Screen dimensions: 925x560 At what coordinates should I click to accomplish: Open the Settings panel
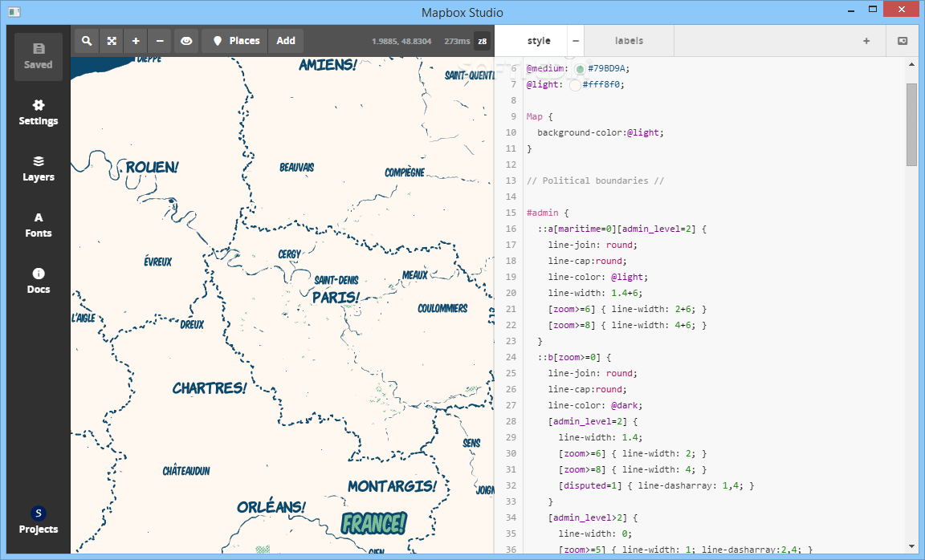tap(39, 112)
